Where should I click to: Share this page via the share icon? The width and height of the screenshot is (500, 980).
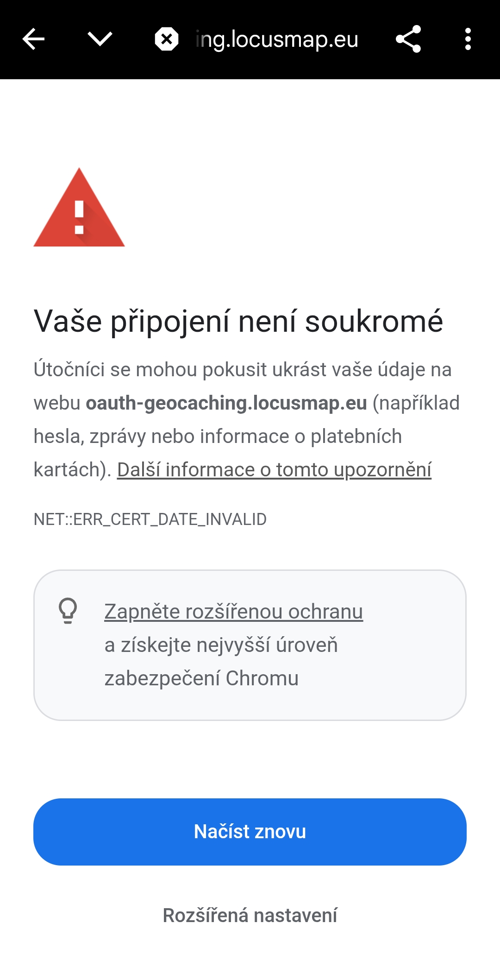tap(408, 39)
